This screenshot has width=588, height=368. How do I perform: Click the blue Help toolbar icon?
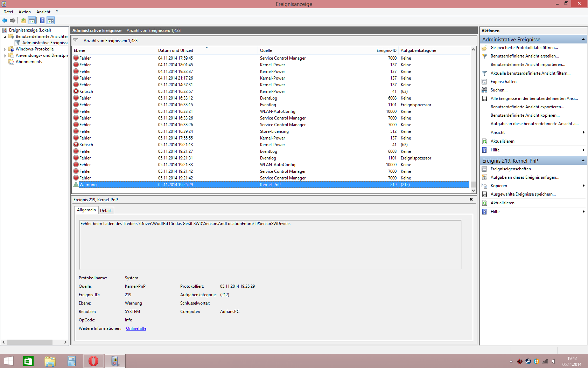(x=42, y=20)
